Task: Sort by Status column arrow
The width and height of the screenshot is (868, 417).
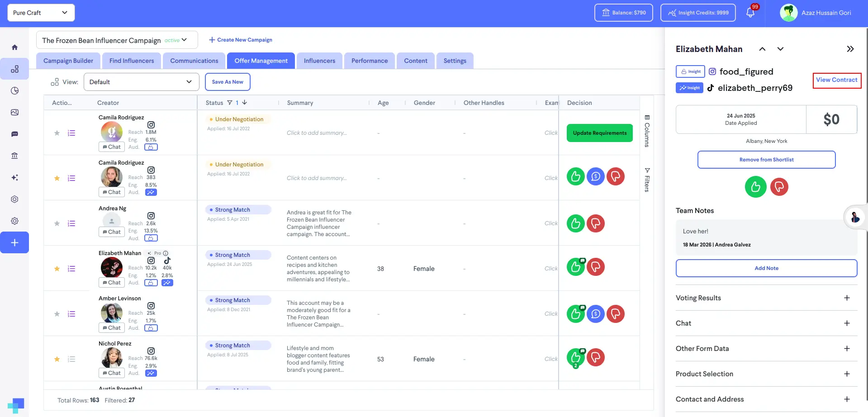Action: (x=245, y=103)
